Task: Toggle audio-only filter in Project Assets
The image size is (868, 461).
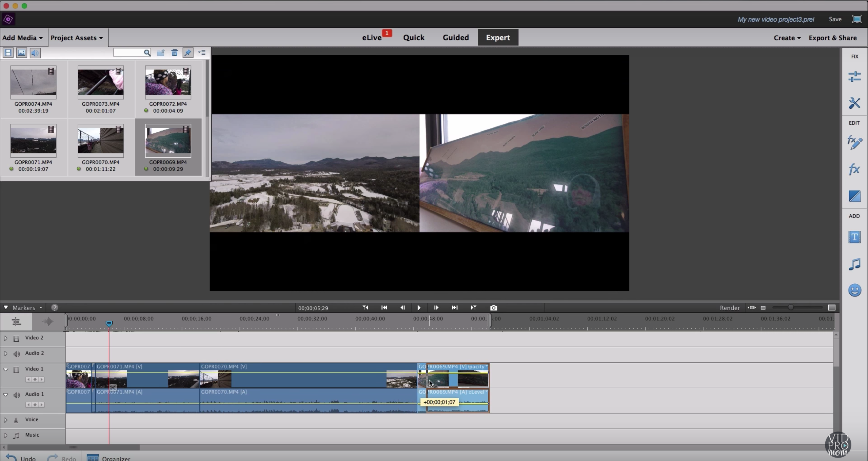Action: tap(35, 53)
